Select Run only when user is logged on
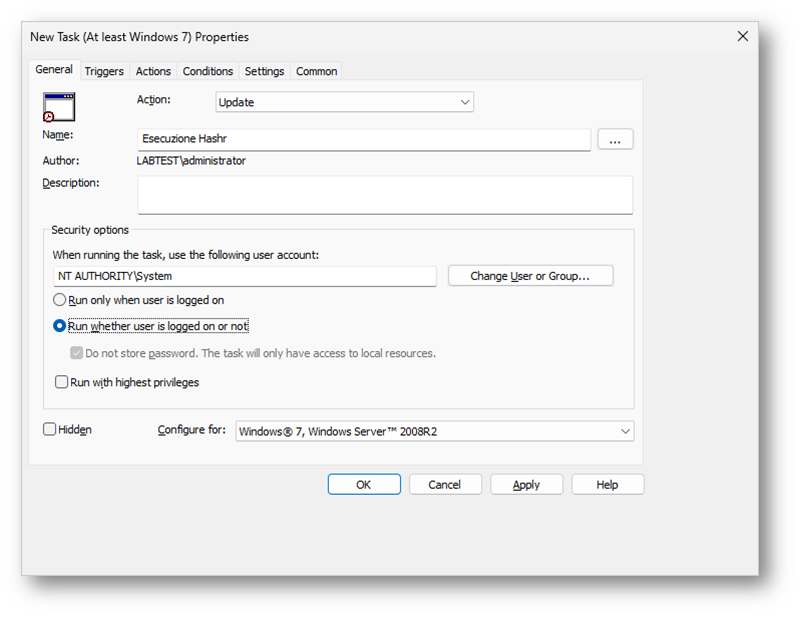The image size is (801, 618). coord(60,300)
